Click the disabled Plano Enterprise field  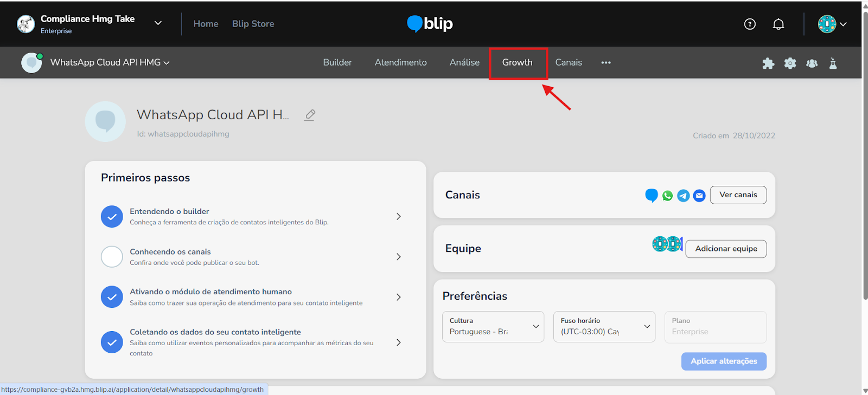[x=716, y=327]
